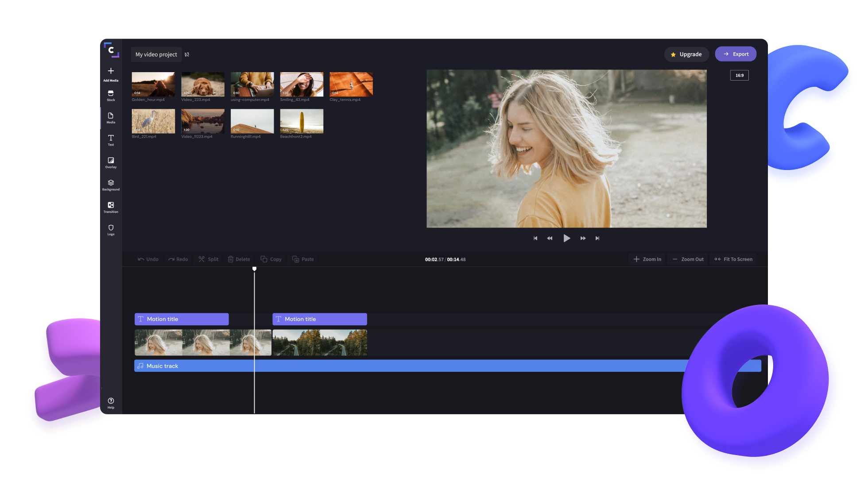This screenshot has width=868, height=478.
Task: Toggle the 16:9 aspect ratio
Action: (x=740, y=75)
